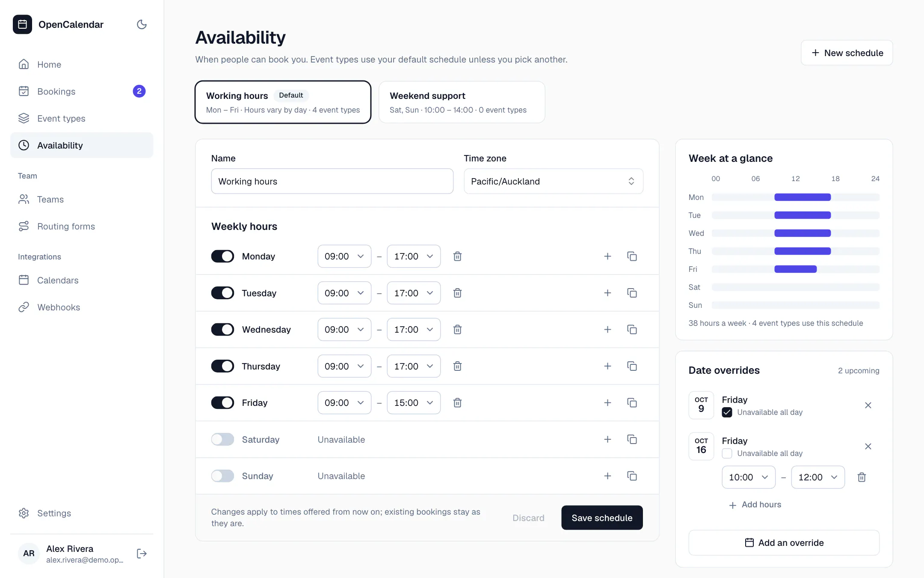Turn off Wednesday availability switch
Viewport: 924px width, 578px height.
[x=222, y=329]
